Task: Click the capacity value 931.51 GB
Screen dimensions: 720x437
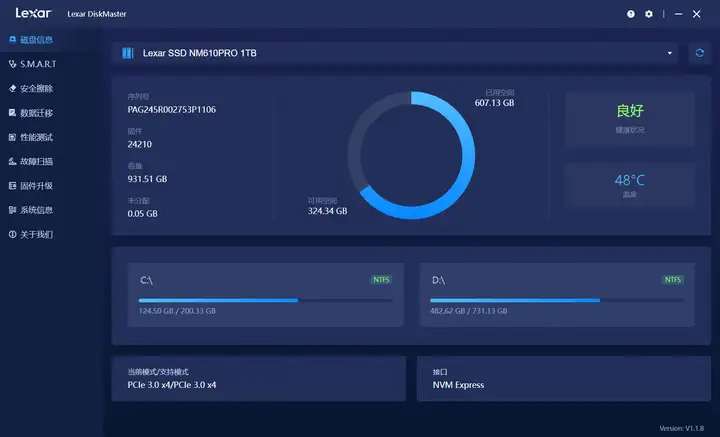Action: pos(147,179)
